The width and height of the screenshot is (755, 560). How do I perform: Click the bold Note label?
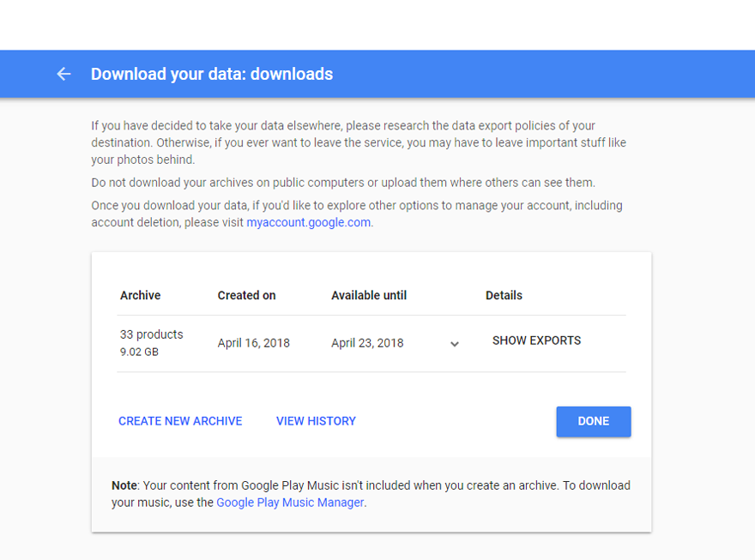pyautogui.click(x=124, y=485)
